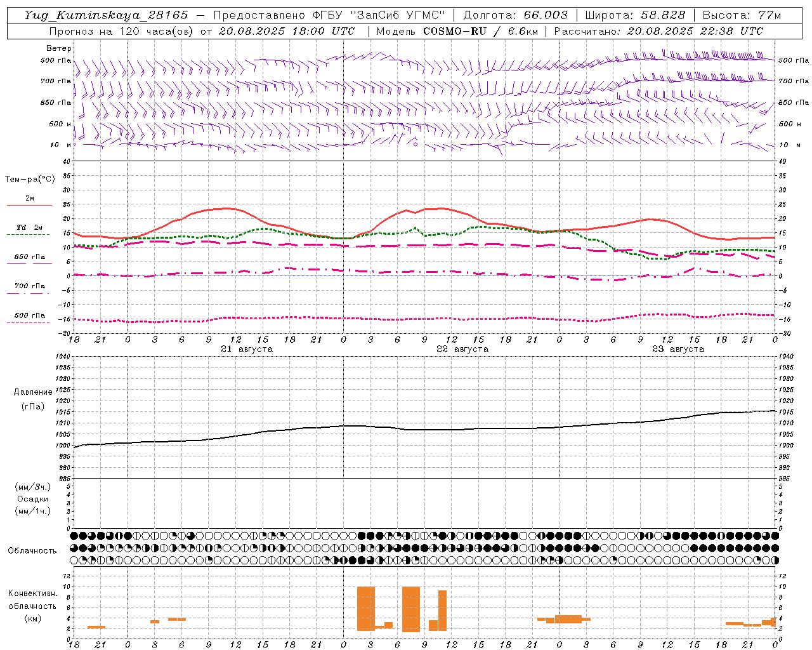Image resolution: width=812 pixels, height=650 pixels.
Task: Click the Конвективн. label of convective panel
Action: [x=32, y=593]
